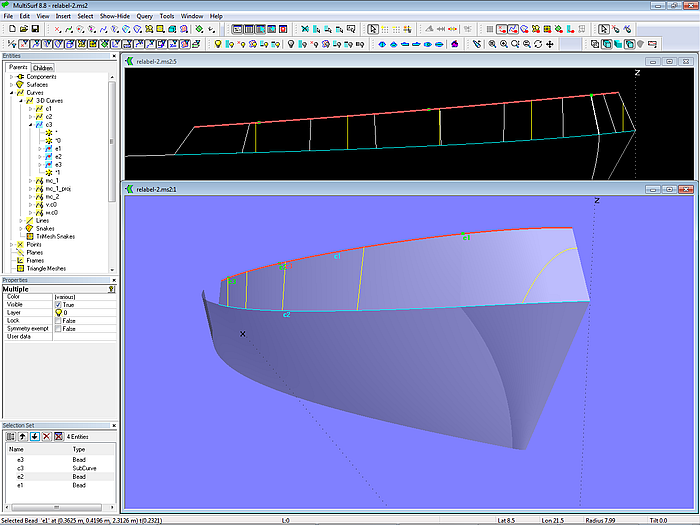Image resolution: width=700 pixels, height=525 pixels.
Task: Open the Query menu
Action: coord(145,16)
